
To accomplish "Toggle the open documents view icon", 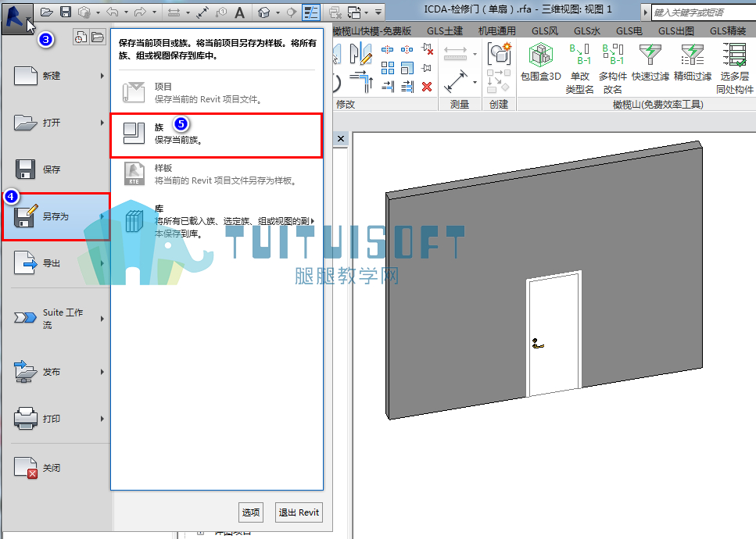I will pyautogui.click(x=98, y=37).
